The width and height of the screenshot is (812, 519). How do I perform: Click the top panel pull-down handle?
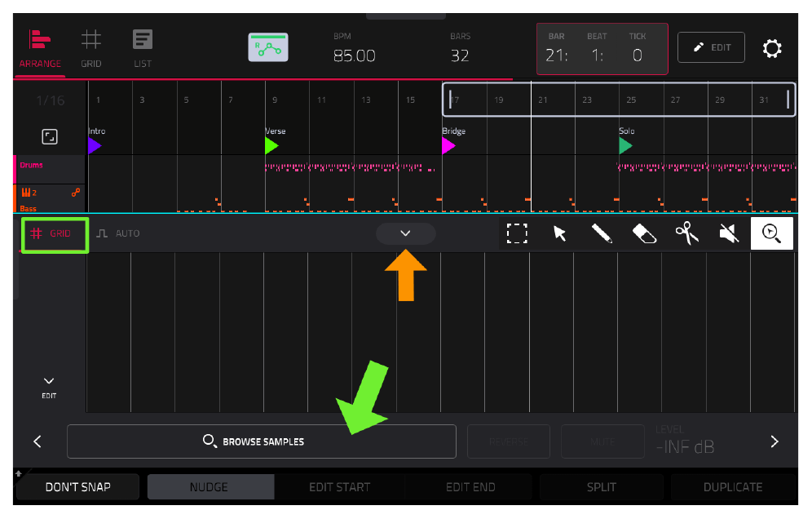405,16
